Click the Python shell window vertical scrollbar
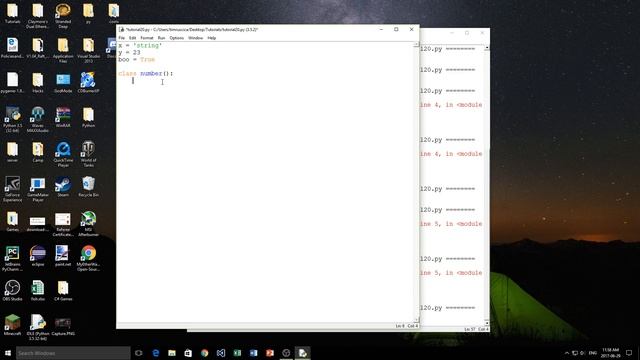Viewport: 640px width, 360px height. pyautogui.click(x=487, y=186)
